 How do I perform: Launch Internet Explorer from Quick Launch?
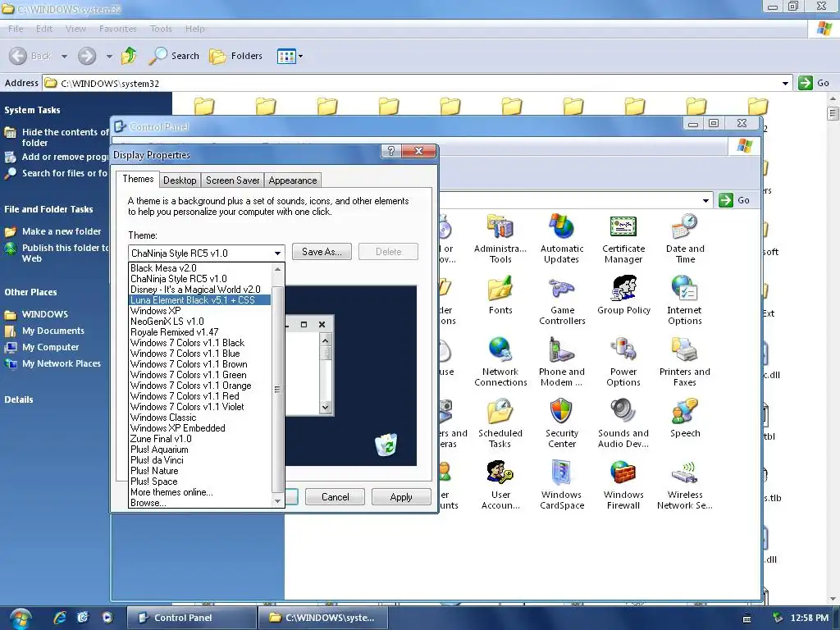point(59,618)
